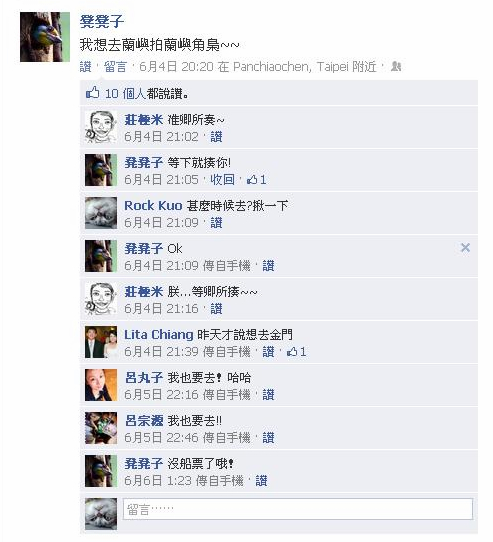This screenshot has height=542, width=493.
Task: Like the 没船票了哦 comment
Action: point(261,481)
